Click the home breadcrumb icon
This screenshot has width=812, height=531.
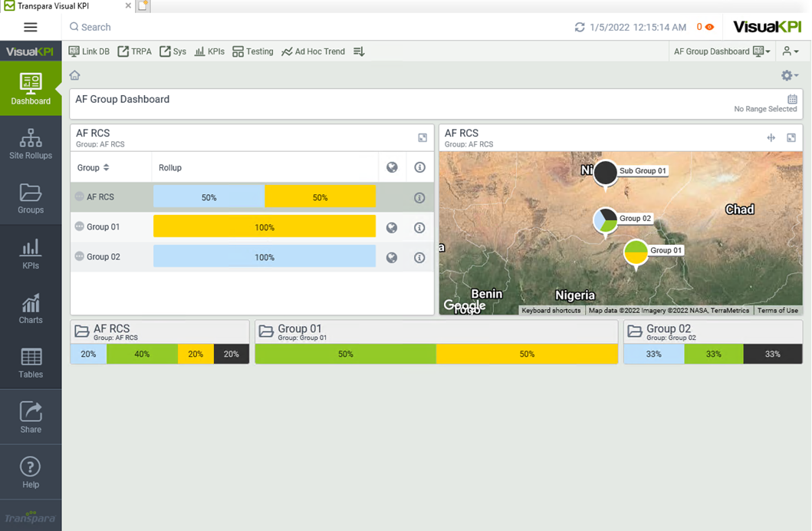[x=74, y=75]
